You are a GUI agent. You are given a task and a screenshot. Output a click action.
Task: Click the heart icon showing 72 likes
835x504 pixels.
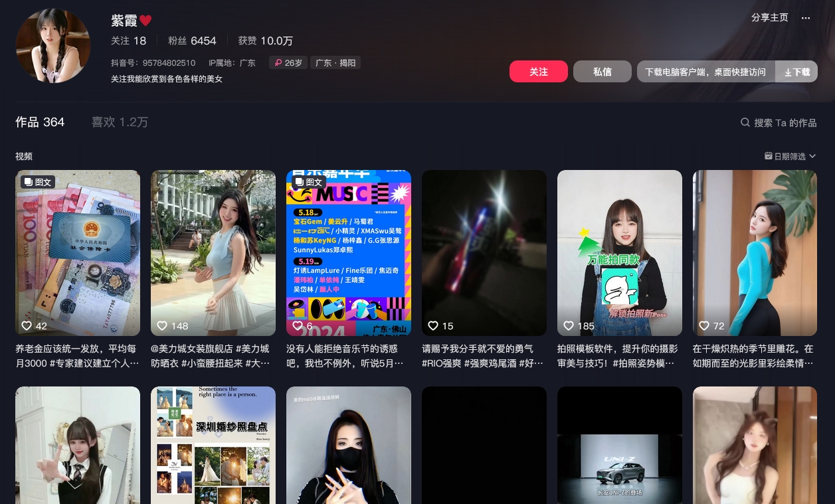click(x=704, y=325)
